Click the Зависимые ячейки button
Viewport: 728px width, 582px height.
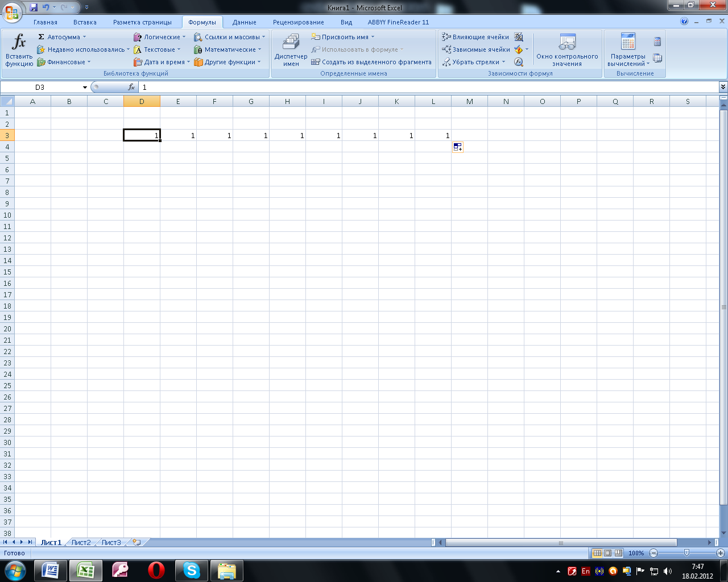tap(477, 49)
